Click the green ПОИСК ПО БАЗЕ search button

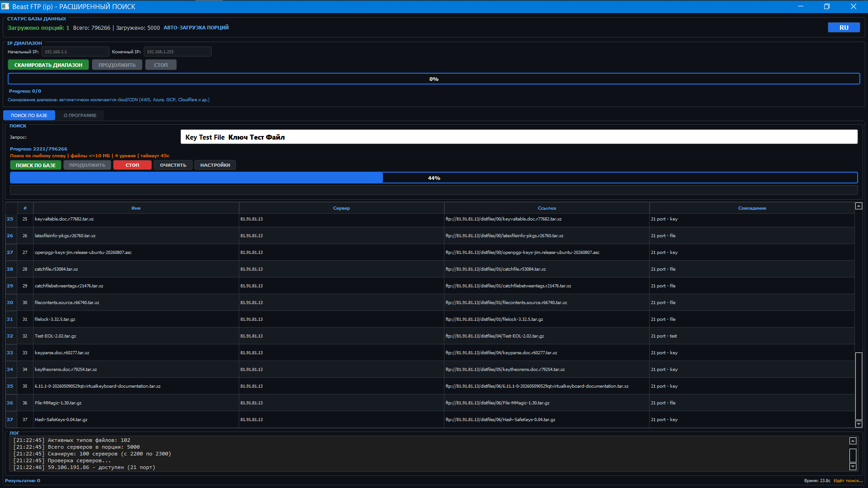click(36, 165)
